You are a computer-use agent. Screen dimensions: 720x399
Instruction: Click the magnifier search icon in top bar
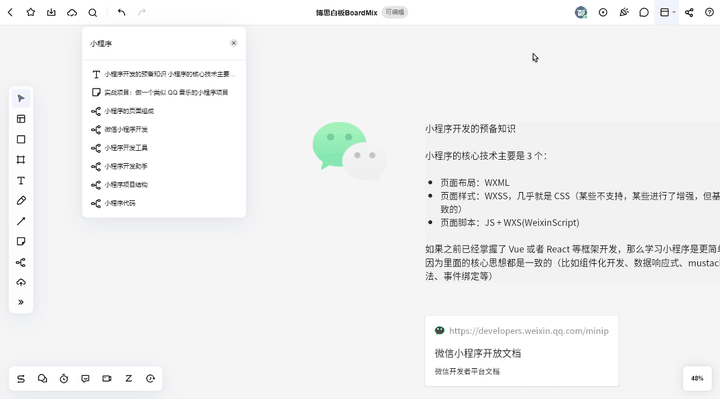93,12
